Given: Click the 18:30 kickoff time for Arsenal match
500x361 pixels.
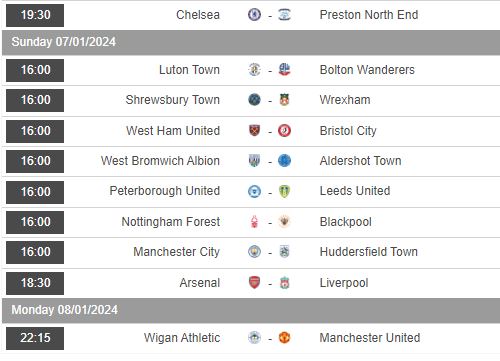Looking at the screenshot, I should click(35, 283).
